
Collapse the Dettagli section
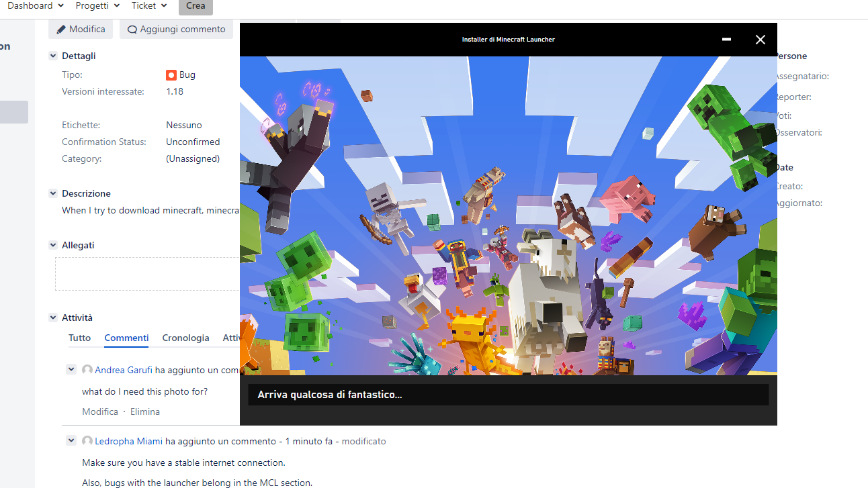point(53,56)
